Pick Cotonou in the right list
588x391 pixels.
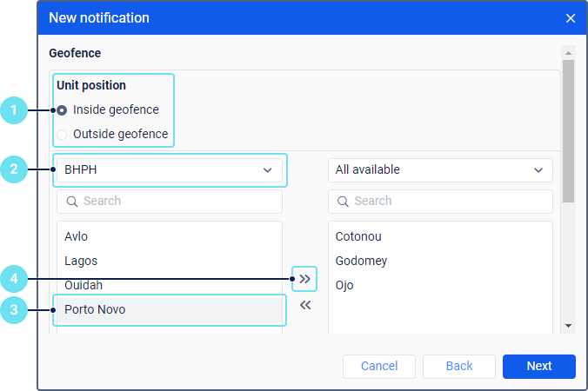(358, 236)
